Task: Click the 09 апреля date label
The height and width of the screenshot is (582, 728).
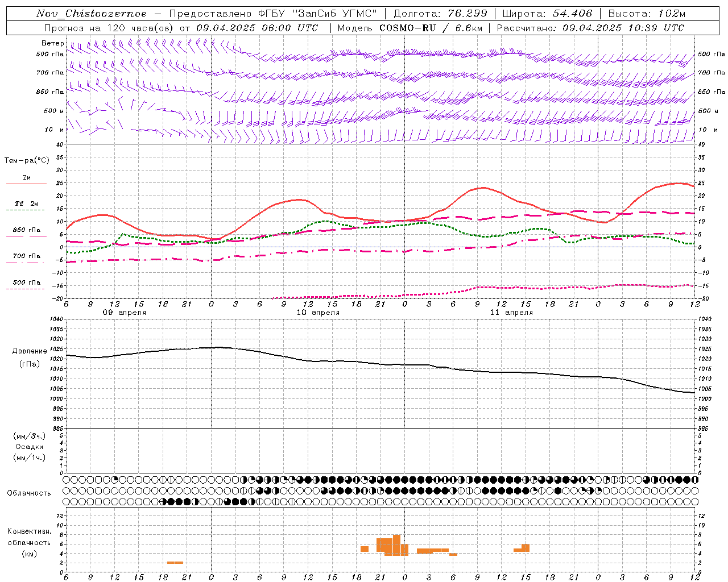Action: [124, 313]
